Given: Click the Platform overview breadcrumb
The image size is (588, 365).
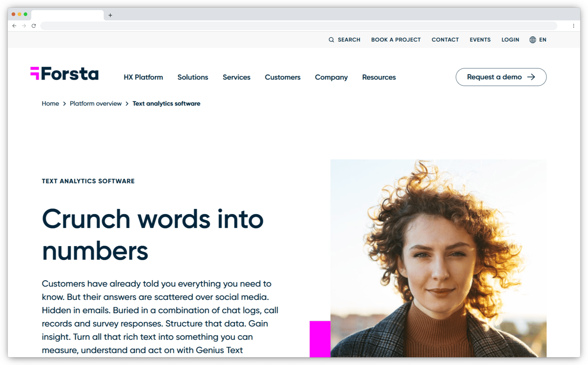Looking at the screenshot, I should click(x=96, y=103).
